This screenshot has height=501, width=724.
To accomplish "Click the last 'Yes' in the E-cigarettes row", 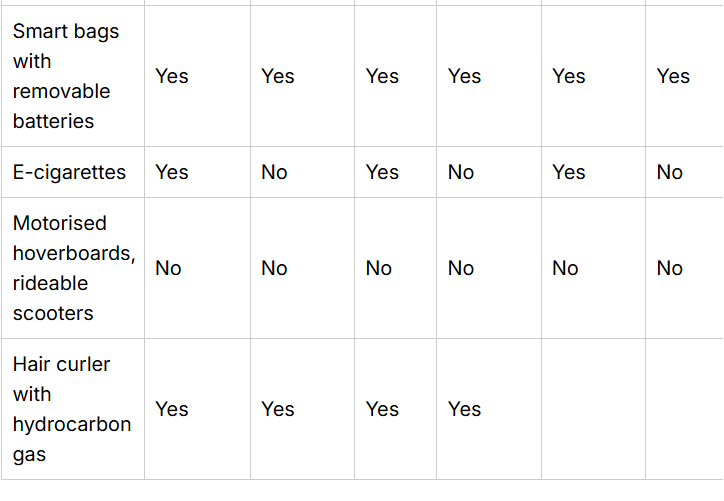I will tap(569, 172).
